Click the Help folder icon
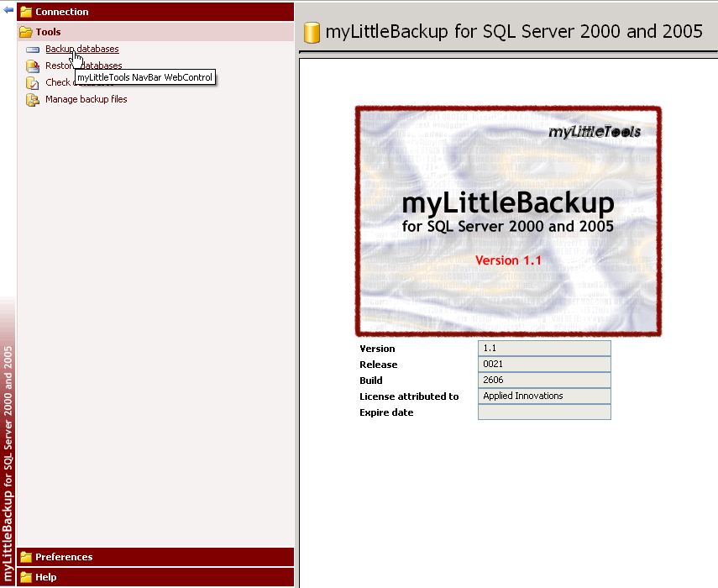 coord(26,577)
